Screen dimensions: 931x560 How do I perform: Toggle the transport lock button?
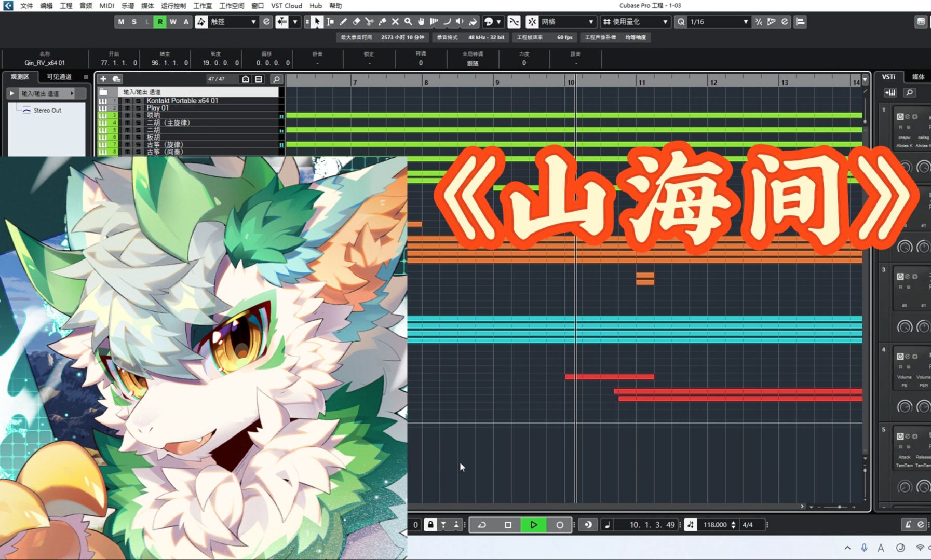tap(430, 525)
